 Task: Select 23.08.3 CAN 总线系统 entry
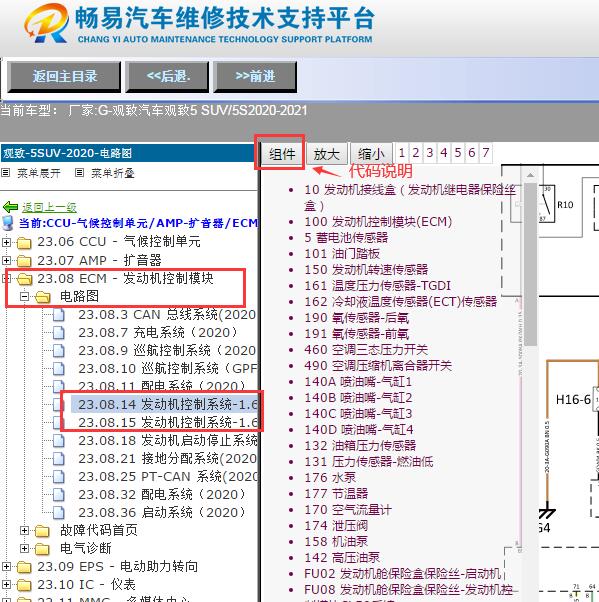tap(167, 315)
